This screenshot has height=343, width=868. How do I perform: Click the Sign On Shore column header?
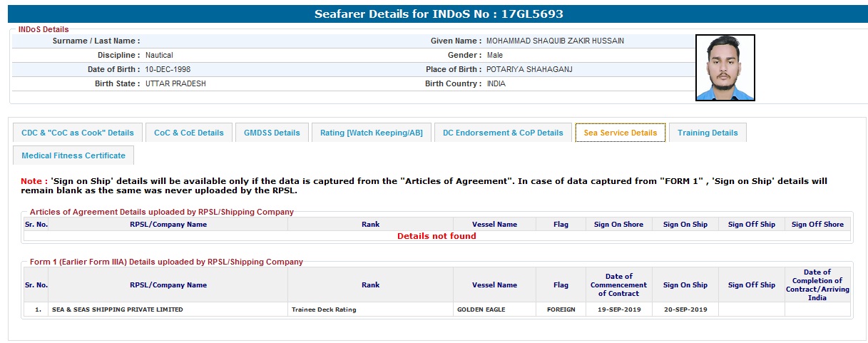[618, 225]
